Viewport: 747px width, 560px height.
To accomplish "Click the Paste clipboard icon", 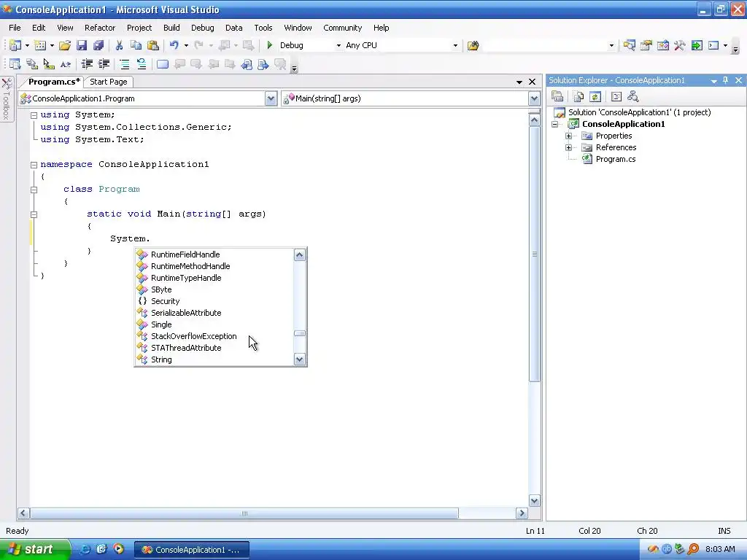I will pyautogui.click(x=153, y=45).
